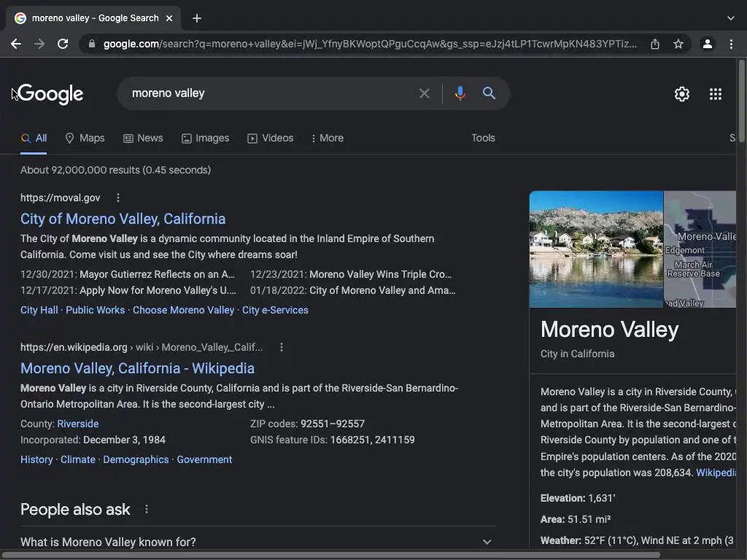Bookmark this page with the star icon

pos(678,44)
